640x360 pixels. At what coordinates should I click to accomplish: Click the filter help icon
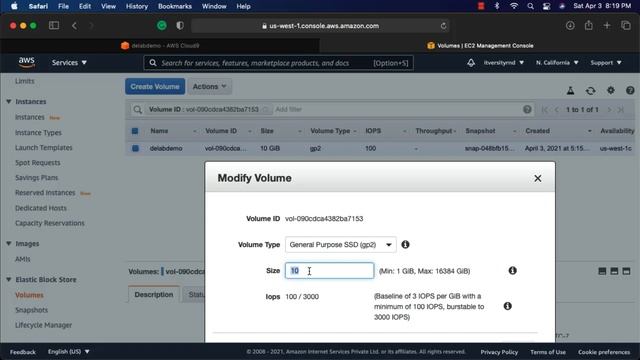click(x=527, y=109)
